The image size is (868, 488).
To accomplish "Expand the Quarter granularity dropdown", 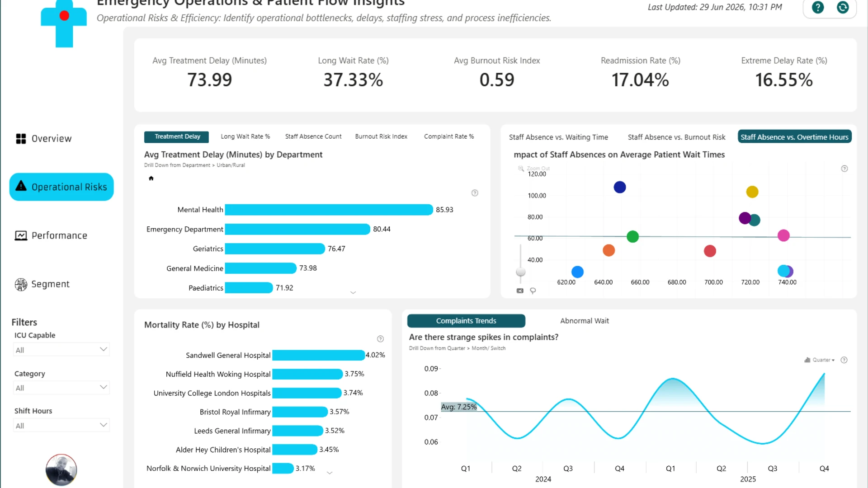I will point(820,360).
